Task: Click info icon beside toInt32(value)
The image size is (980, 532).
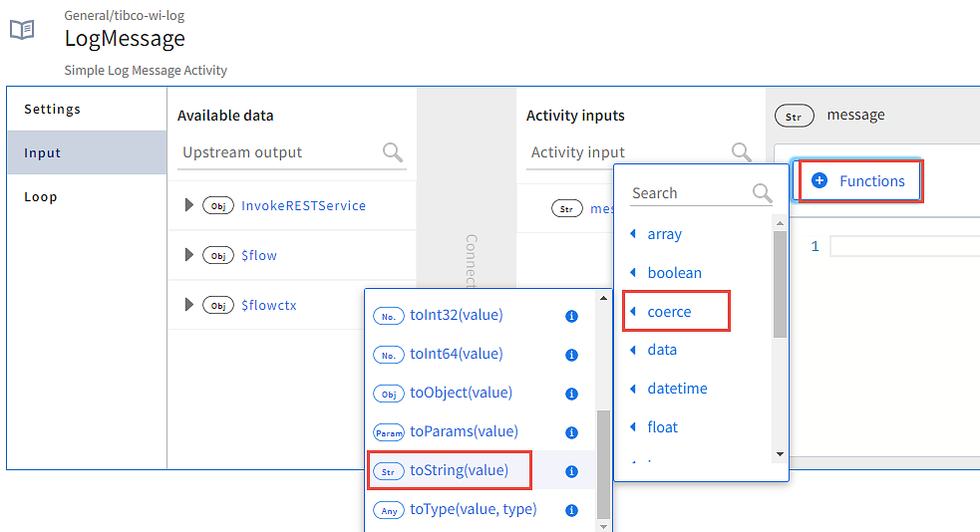Action: tap(572, 316)
